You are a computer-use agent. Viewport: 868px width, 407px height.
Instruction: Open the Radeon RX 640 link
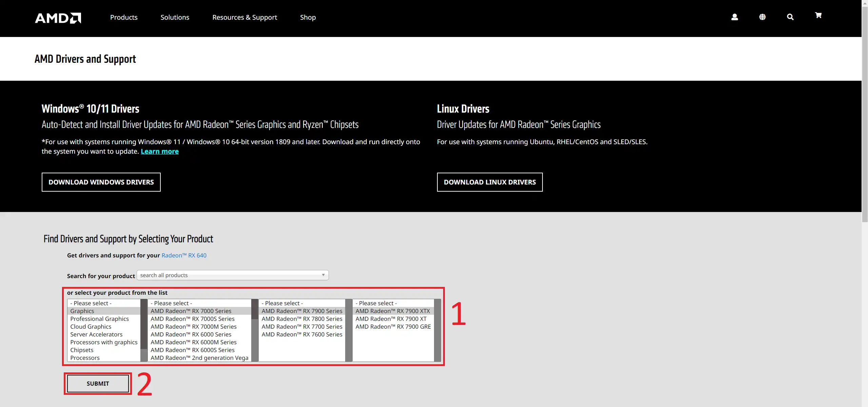tap(184, 255)
